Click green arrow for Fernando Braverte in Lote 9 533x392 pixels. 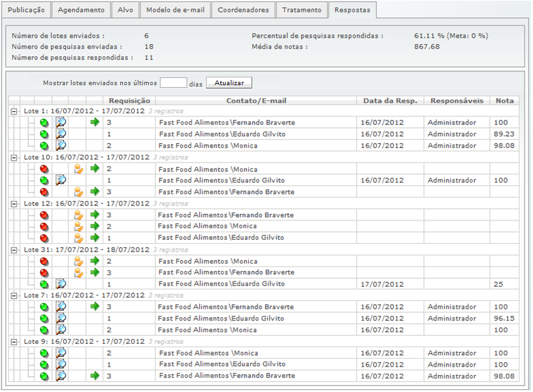94,376
